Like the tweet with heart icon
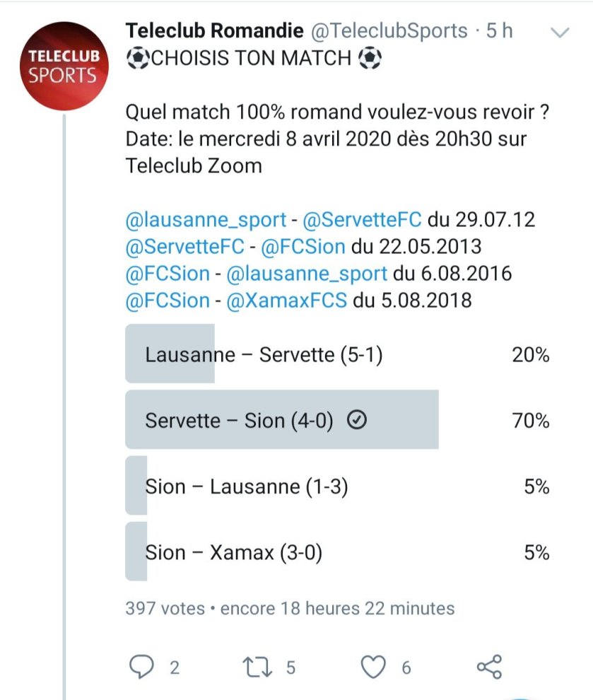The image size is (593, 700). (373, 666)
